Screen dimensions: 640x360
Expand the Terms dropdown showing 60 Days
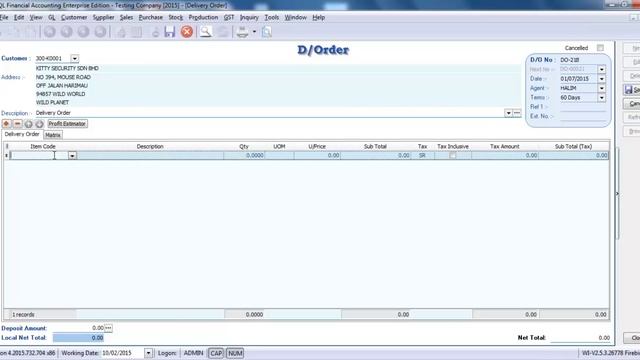602,98
